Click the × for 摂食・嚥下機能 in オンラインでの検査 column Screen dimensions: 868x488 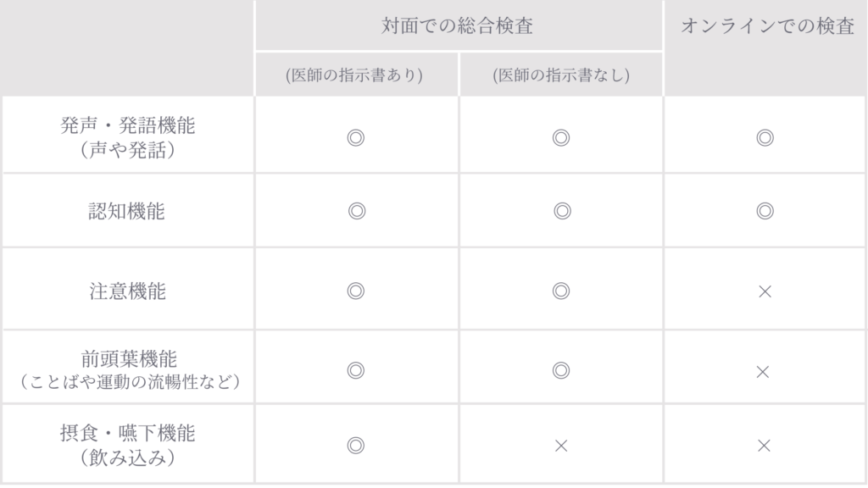click(763, 446)
